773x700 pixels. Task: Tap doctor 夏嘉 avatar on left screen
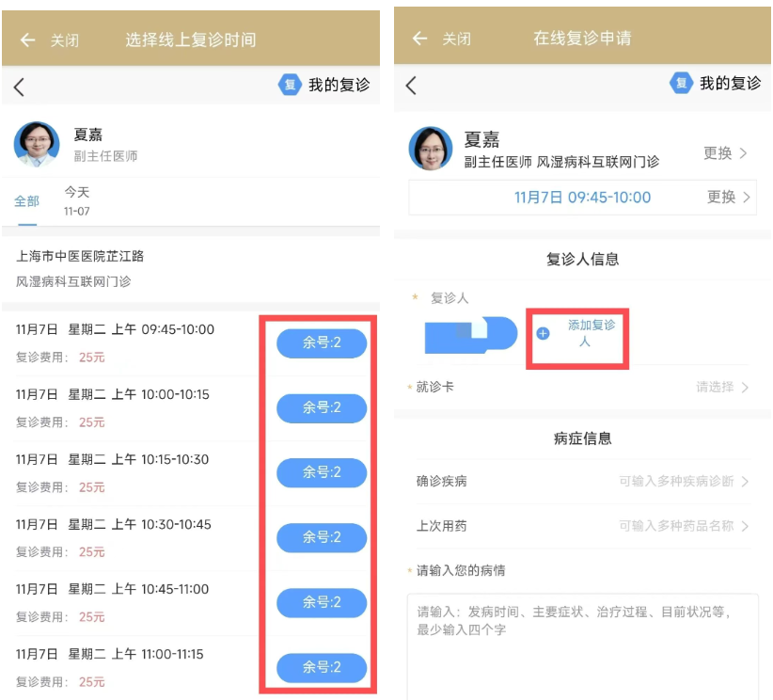(x=37, y=145)
